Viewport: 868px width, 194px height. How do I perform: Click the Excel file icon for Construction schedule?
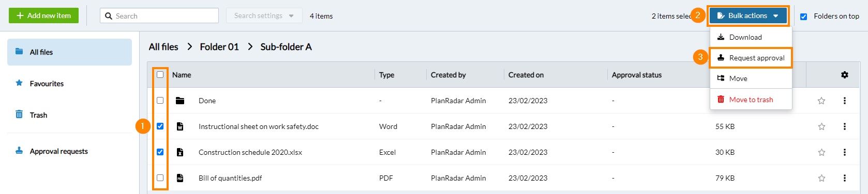point(180,152)
